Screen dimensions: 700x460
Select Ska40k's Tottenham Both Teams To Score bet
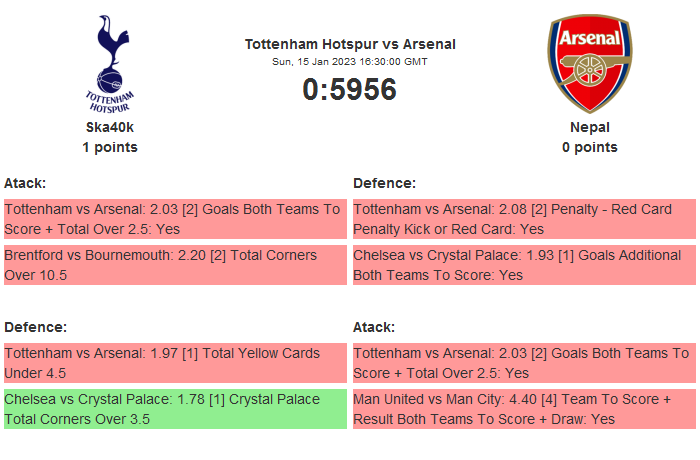click(x=174, y=219)
